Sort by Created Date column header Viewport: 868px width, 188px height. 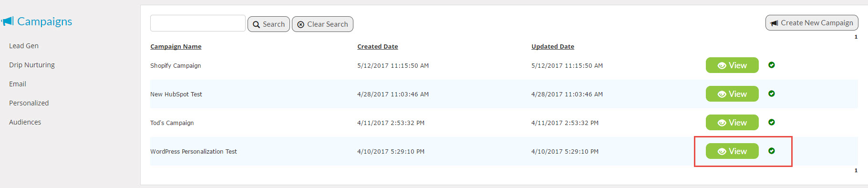pyautogui.click(x=378, y=46)
